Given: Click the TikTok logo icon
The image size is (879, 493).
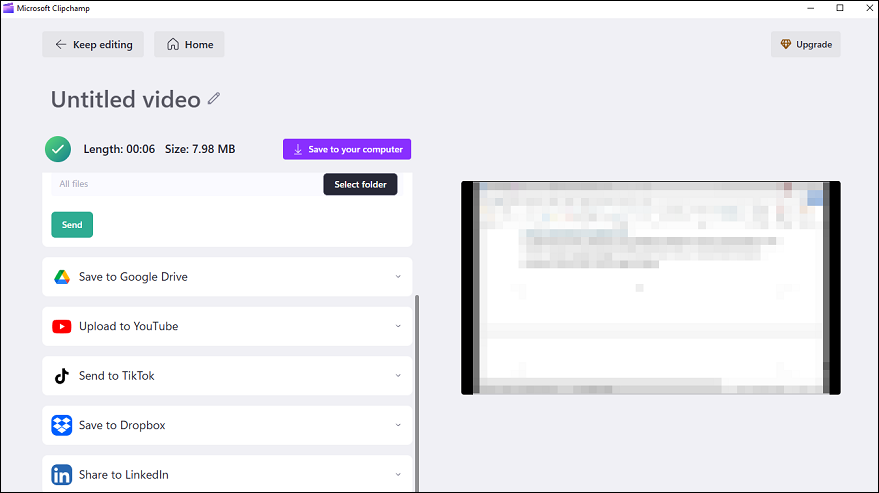Looking at the screenshot, I should click(62, 376).
